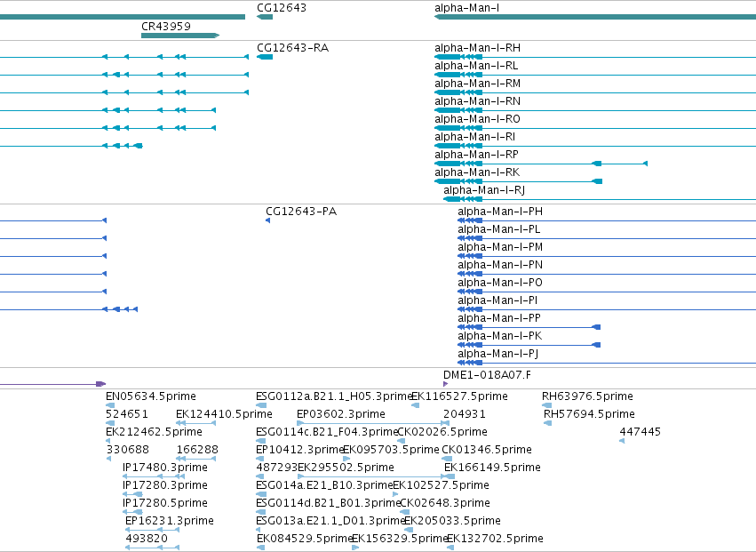This screenshot has width=756, height=552.
Task: Select transcript alpha-Man-I-RO
Action: [477, 119]
